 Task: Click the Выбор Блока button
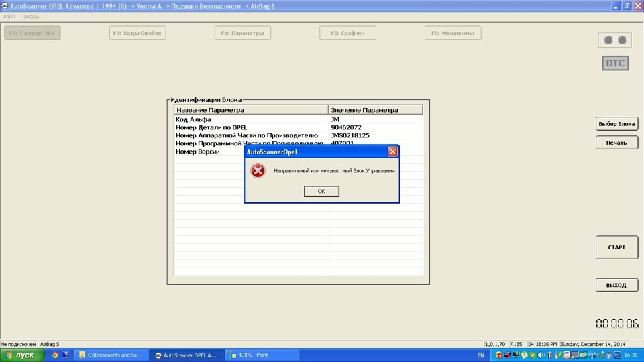tap(617, 124)
